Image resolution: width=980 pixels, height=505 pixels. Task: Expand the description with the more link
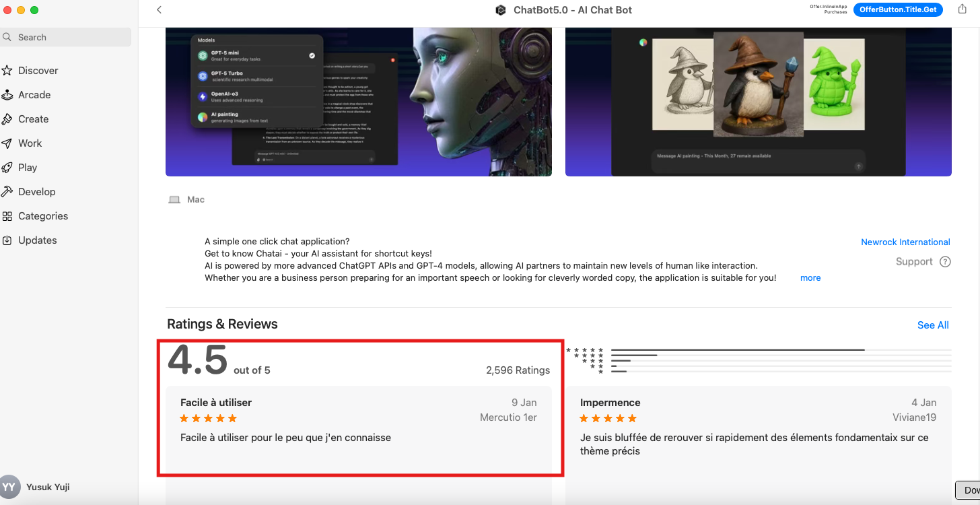tap(810, 277)
